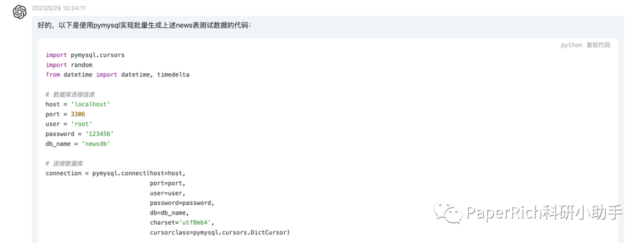
Task: Click the PaperRich科研小助手 watermark text
Action: (x=544, y=213)
